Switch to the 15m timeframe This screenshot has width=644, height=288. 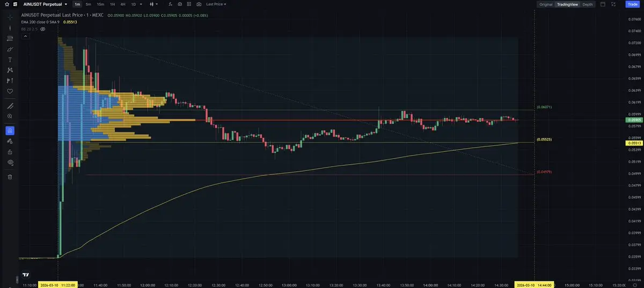(x=100, y=4)
